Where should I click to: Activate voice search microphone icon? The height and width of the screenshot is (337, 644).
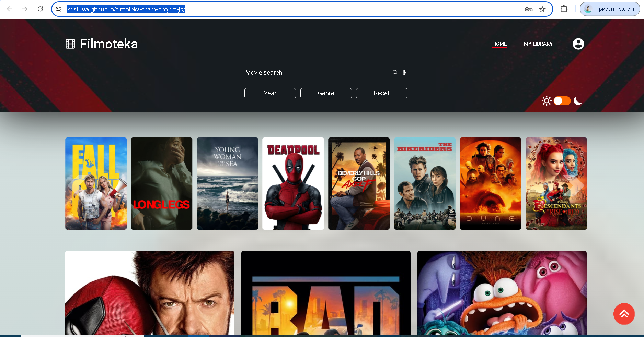click(x=404, y=72)
